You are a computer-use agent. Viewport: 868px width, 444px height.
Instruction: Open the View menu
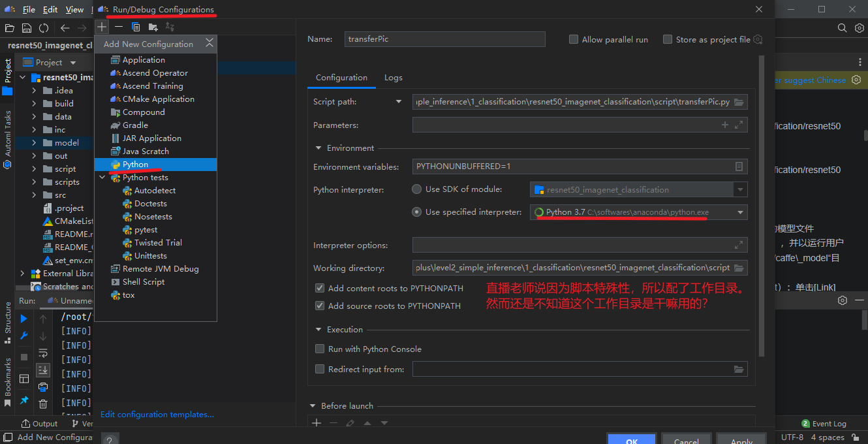[x=74, y=9]
